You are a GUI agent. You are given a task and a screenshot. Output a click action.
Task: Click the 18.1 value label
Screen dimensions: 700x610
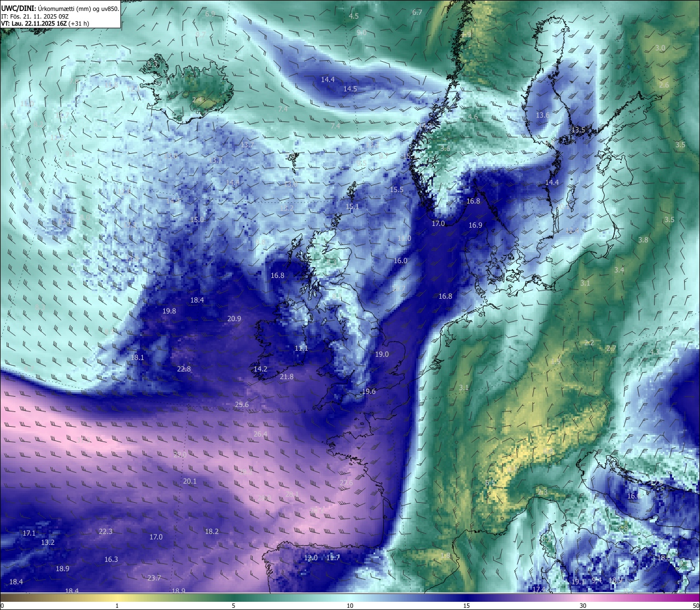tap(137, 357)
